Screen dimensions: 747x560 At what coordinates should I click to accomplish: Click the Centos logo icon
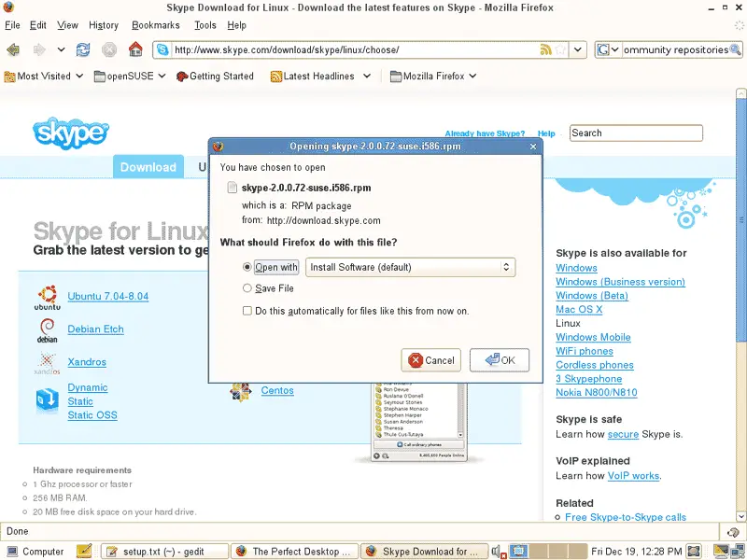point(241,391)
